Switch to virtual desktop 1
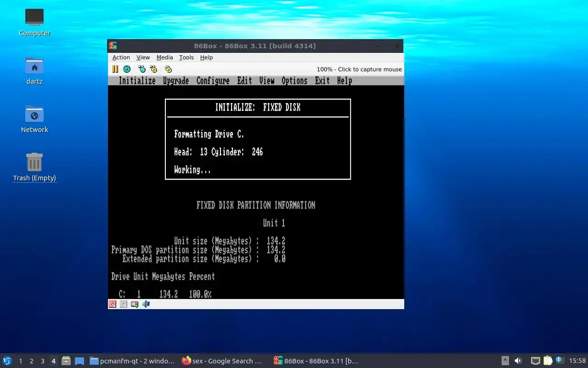The image size is (588, 368). (x=21, y=361)
